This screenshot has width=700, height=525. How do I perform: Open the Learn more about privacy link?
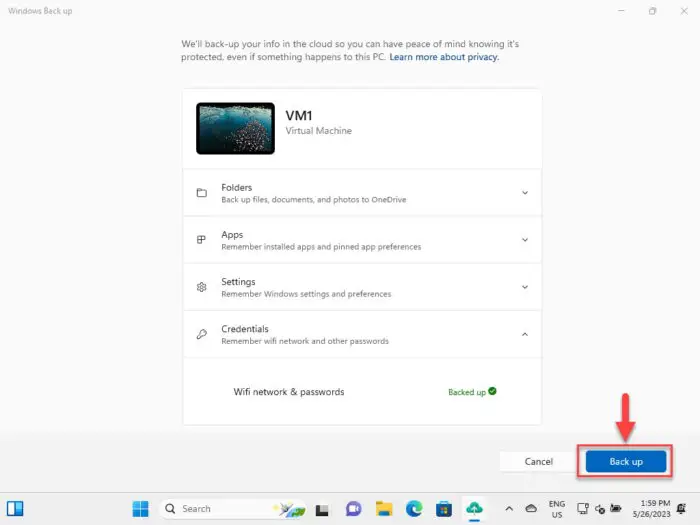pyautogui.click(x=444, y=57)
